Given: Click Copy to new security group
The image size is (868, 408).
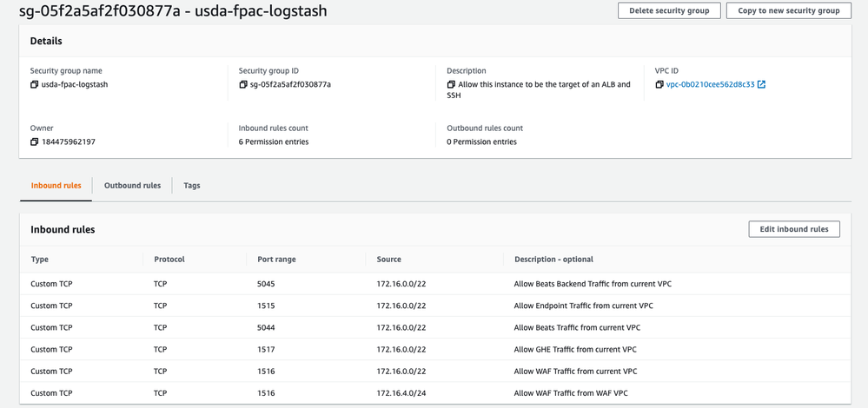Looking at the screenshot, I should point(788,10).
